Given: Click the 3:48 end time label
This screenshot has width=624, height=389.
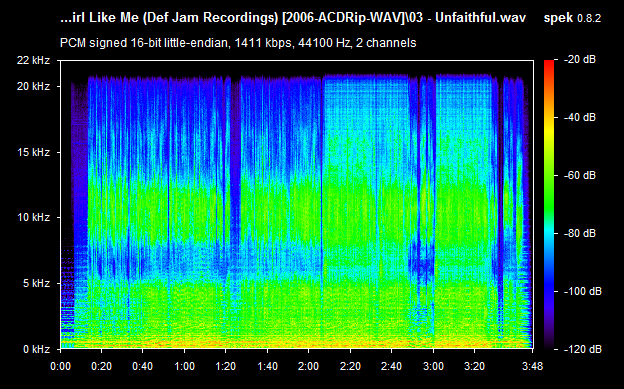Looking at the screenshot, I should [532, 366].
